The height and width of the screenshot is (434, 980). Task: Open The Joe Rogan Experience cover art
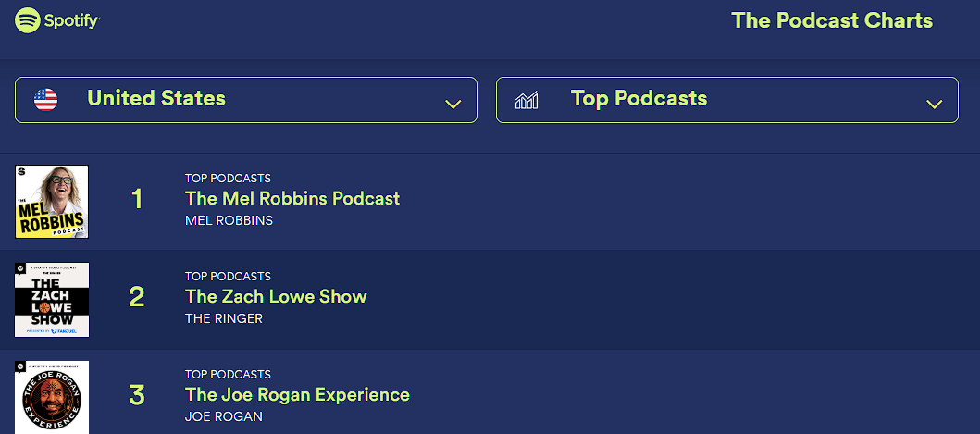(x=52, y=397)
